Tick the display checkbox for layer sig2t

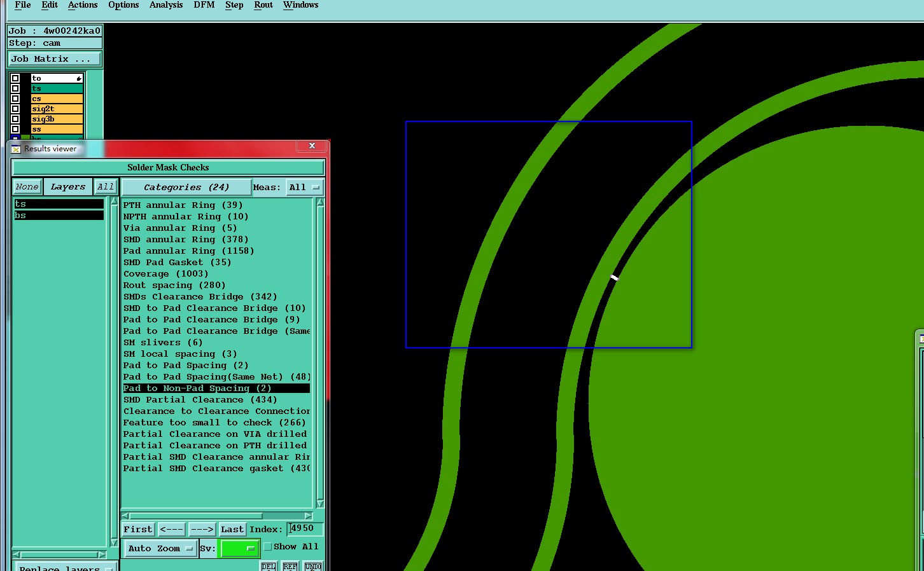point(15,109)
